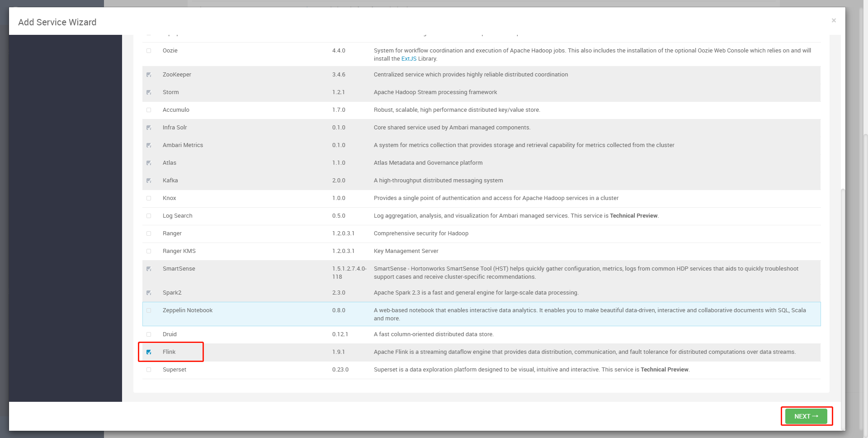The height and width of the screenshot is (438, 868).
Task: Check the Ranger service checkbox
Action: click(x=149, y=233)
